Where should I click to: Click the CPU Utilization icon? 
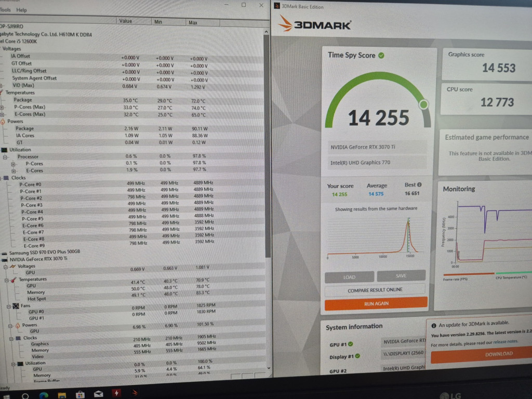point(4,150)
